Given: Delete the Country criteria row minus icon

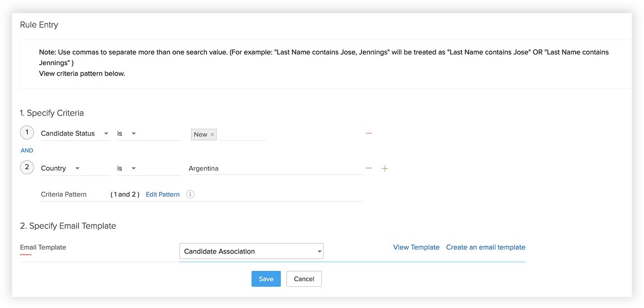Looking at the screenshot, I should coord(369,168).
